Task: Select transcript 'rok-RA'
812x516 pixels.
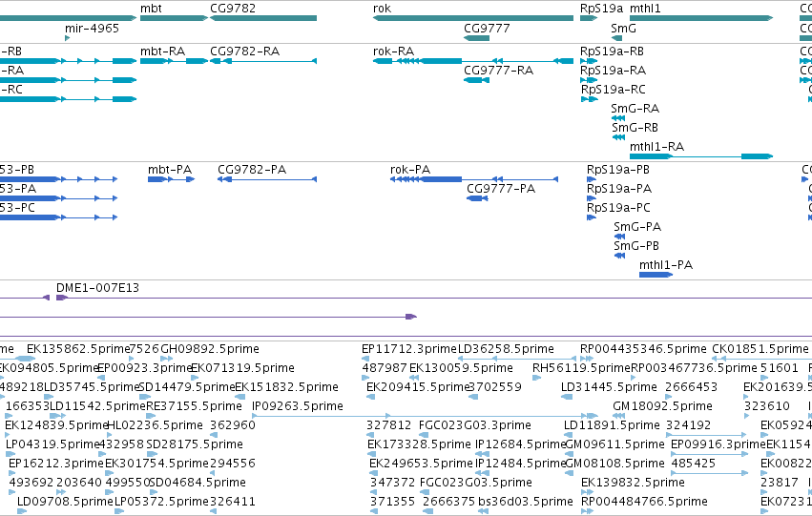Action: point(473,61)
